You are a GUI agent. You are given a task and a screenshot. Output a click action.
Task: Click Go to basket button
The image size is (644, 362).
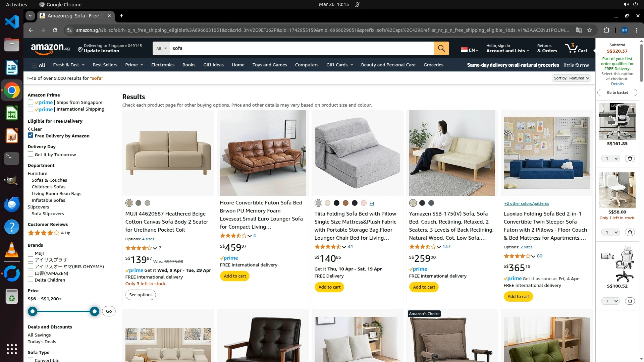click(617, 93)
